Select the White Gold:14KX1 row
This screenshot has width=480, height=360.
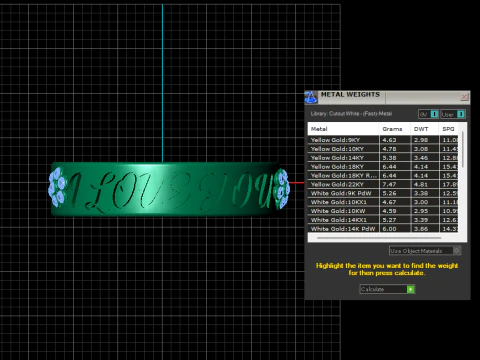(x=383, y=220)
